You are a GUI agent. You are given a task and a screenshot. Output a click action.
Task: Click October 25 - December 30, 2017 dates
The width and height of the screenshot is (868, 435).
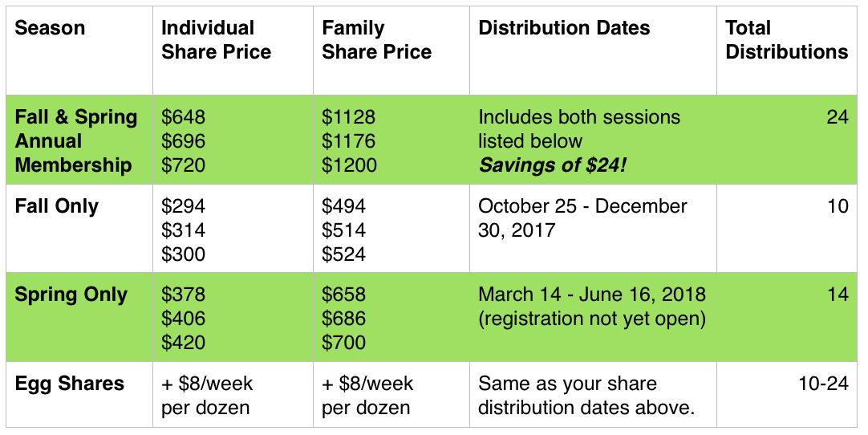point(582,217)
